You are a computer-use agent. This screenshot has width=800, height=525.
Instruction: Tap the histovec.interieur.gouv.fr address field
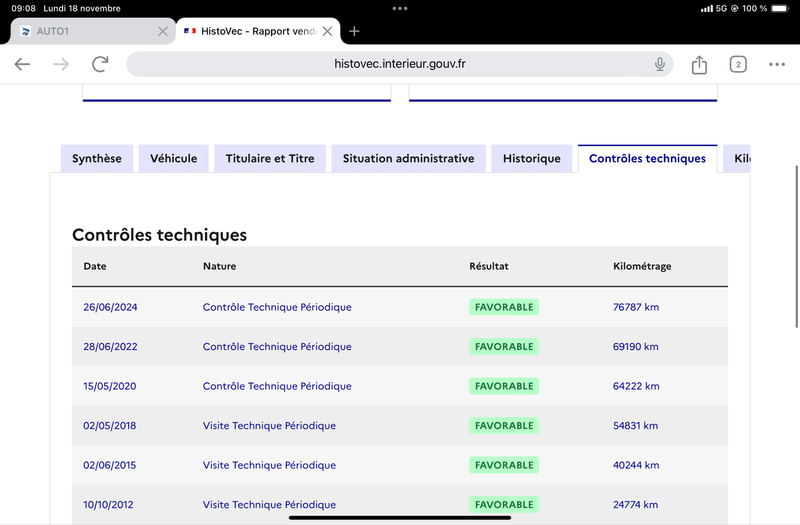(399, 64)
